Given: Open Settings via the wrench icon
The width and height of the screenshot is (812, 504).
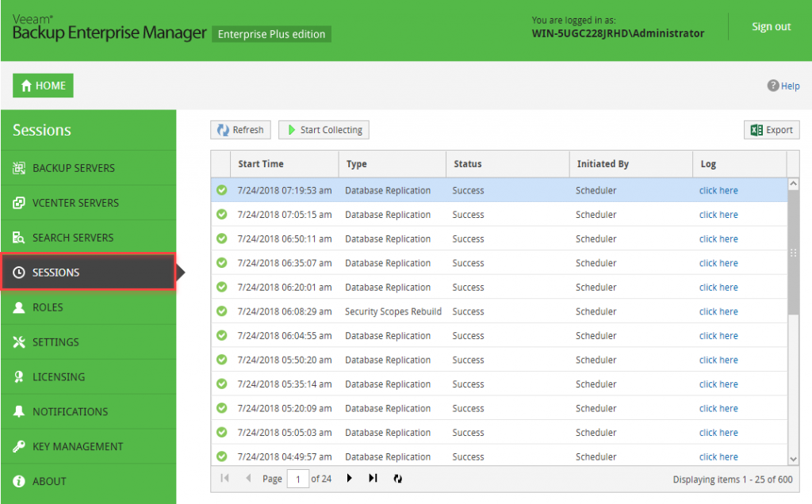Looking at the screenshot, I should (x=56, y=342).
